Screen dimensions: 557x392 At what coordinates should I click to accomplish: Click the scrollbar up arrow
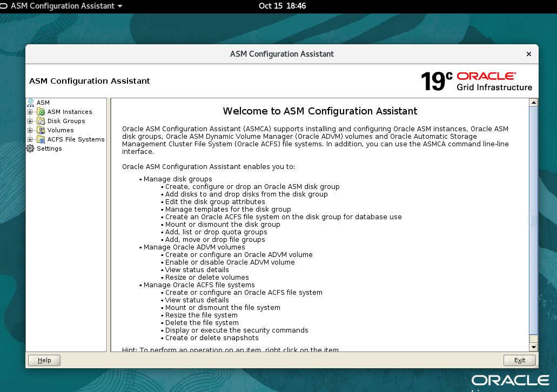(x=533, y=103)
